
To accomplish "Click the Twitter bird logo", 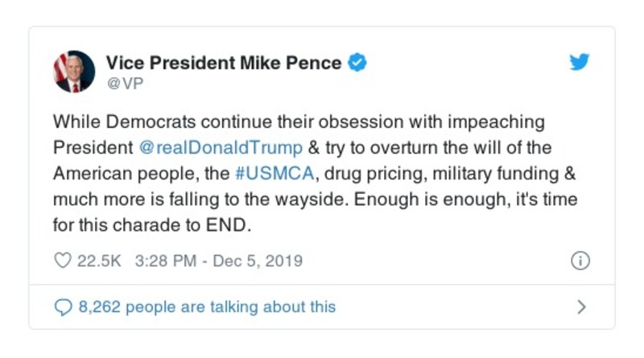I will point(580,63).
